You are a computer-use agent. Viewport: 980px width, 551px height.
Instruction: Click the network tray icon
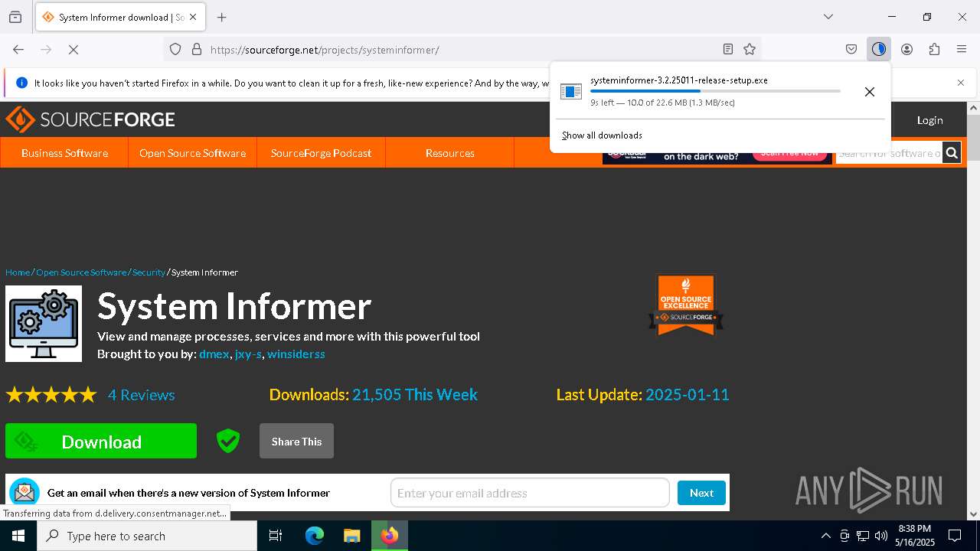(863, 536)
